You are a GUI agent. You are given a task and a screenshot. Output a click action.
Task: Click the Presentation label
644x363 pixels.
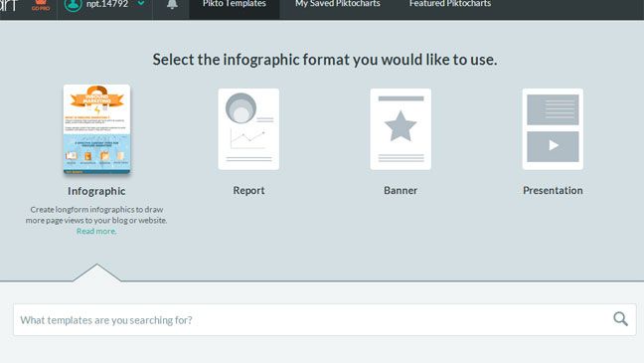pyautogui.click(x=553, y=190)
